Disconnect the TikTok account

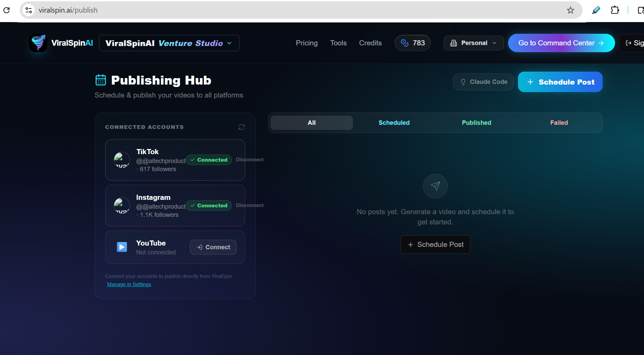coord(250,160)
